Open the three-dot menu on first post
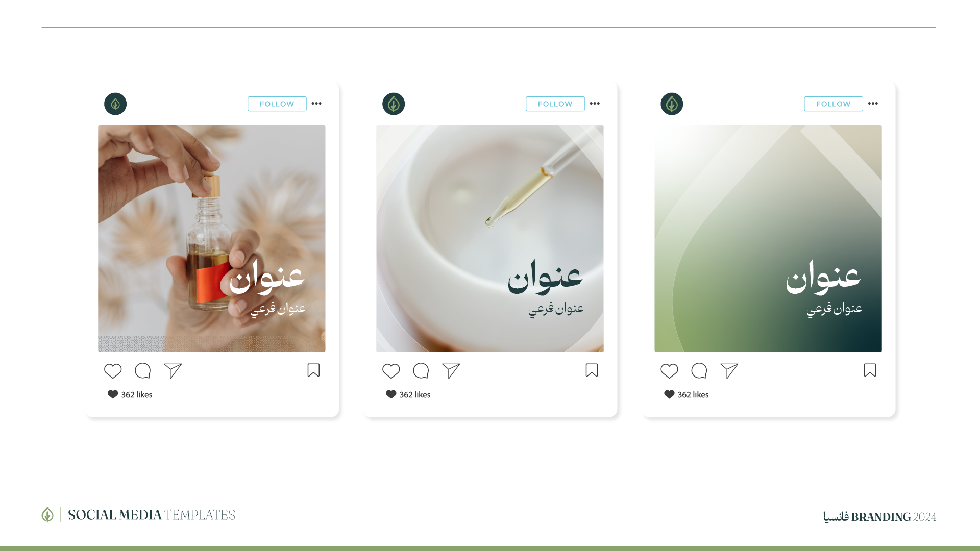The height and width of the screenshot is (551, 980). click(x=316, y=103)
